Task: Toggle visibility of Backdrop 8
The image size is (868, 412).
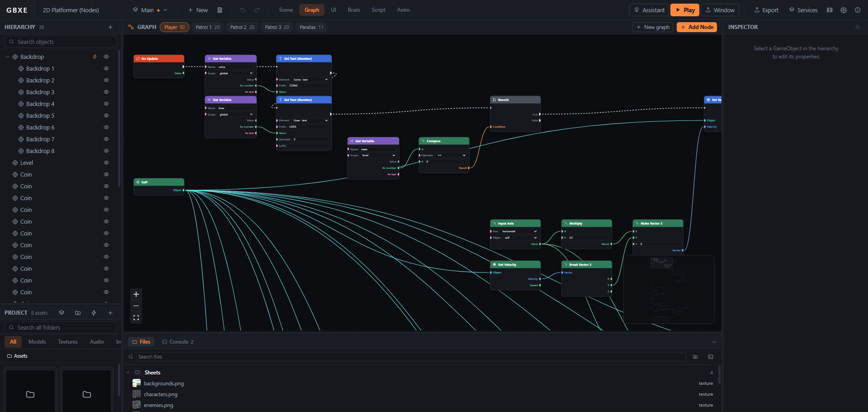Action: pos(106,151)
